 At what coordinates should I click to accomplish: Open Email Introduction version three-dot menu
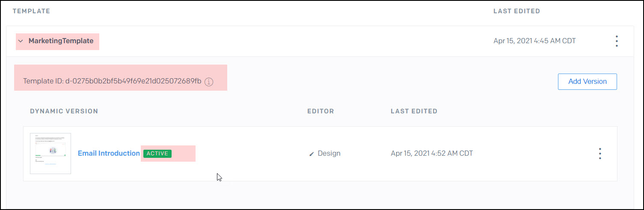pos(600,154)
